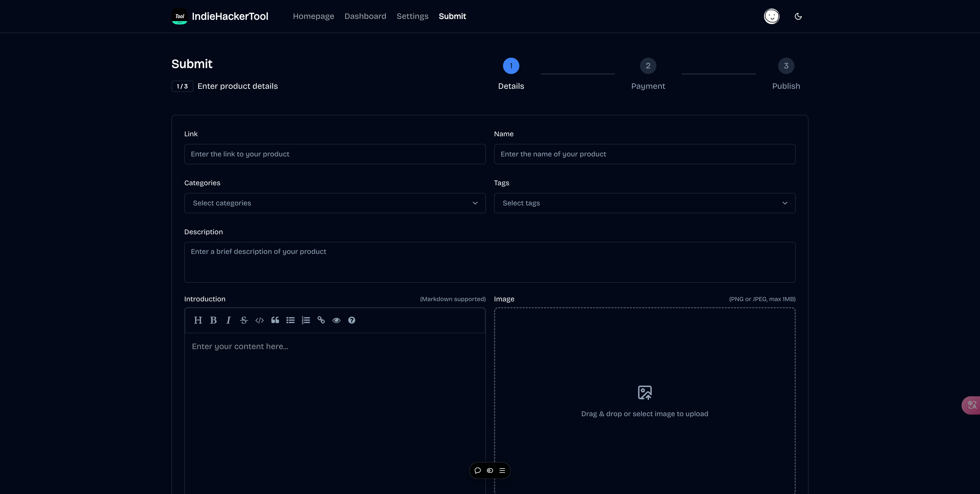The image size is (980, 494).
Task: Toggle bold formatting in Introduction editor
Action: point(213,320)
